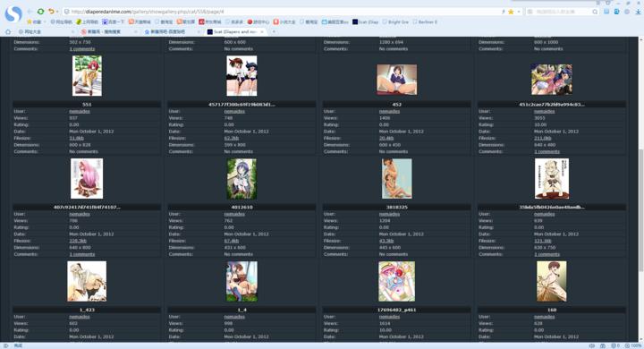Click the gray circular icon left of download arrow

click(627, 12)
